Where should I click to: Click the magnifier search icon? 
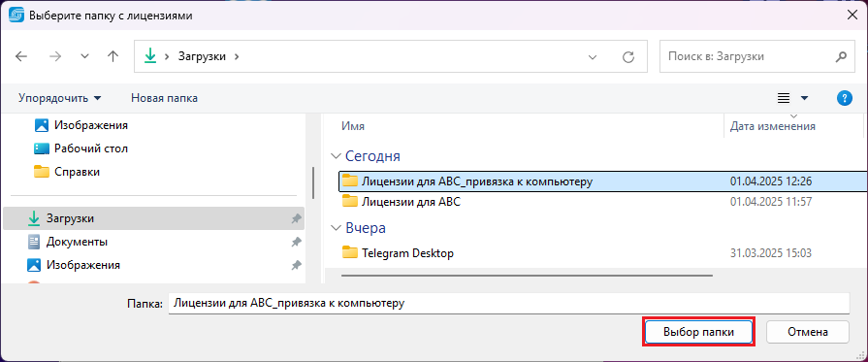pos(841,56)
